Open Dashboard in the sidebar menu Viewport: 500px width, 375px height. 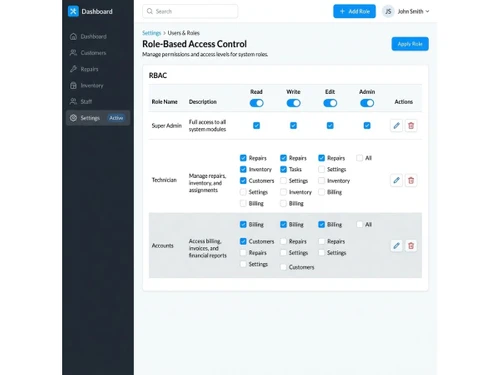[98, 36]
